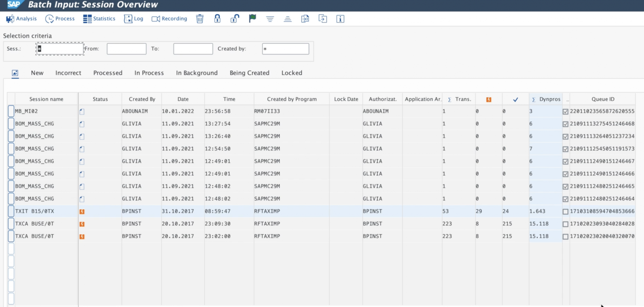644x307 pixels.
Task: Toggle checkbox beside Queue ID 17103108594704853666
Action: (x=565, y=212)
